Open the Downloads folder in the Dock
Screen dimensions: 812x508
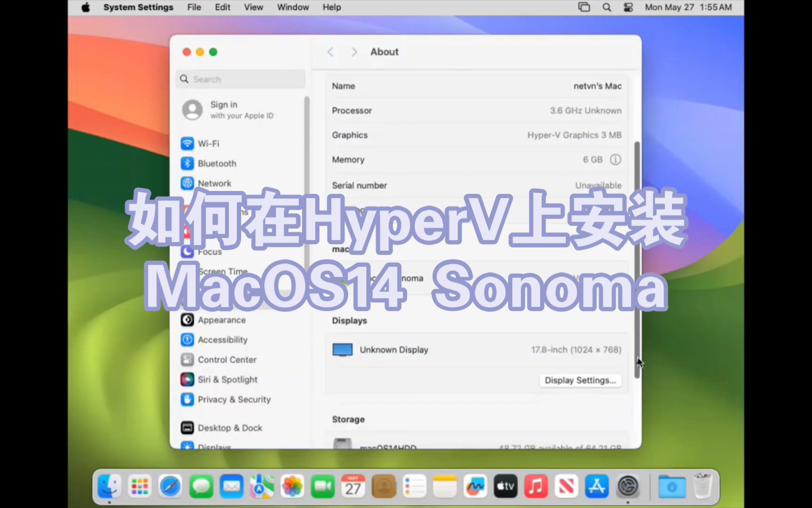point(672,486)
